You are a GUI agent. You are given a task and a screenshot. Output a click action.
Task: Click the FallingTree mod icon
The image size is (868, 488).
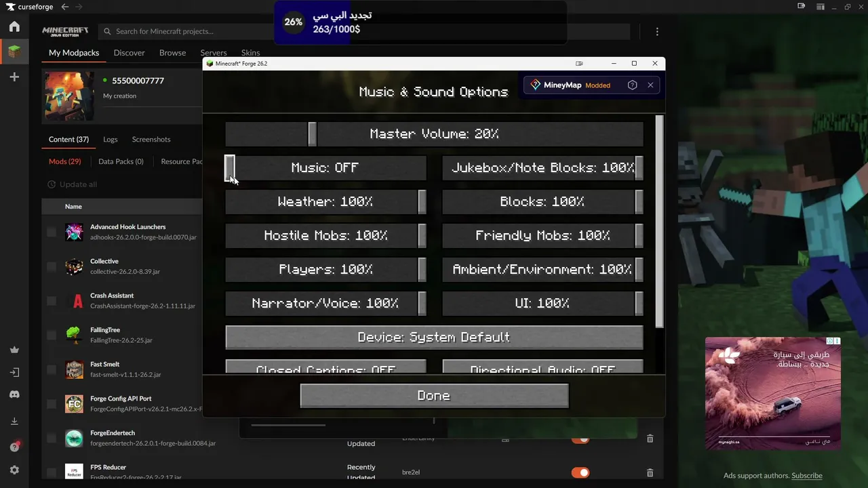click(x=74, y=335)
